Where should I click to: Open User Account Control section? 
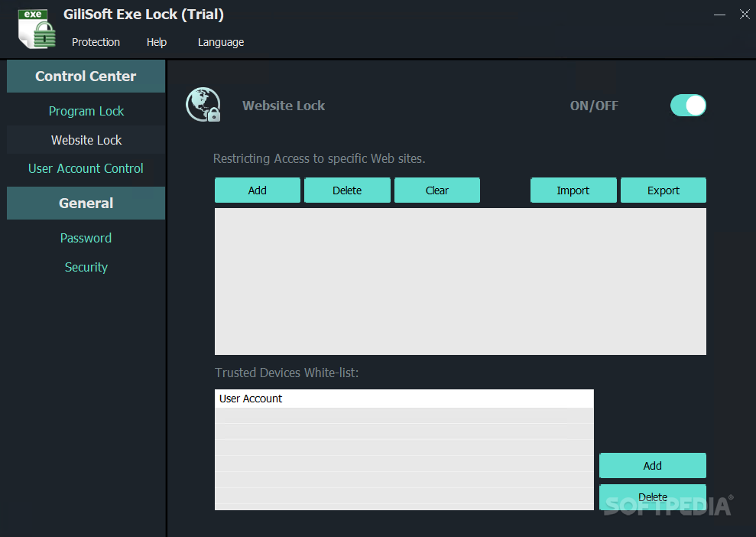pos(86,168)
